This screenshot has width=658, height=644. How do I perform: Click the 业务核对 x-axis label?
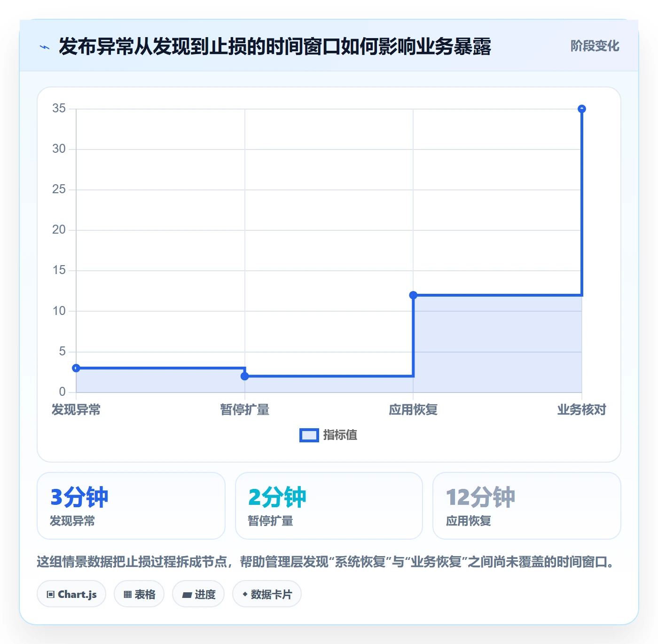click(582, 410)
